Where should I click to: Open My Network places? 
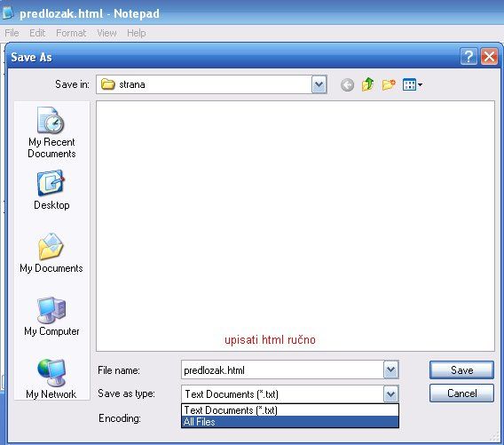pos(51,378)
